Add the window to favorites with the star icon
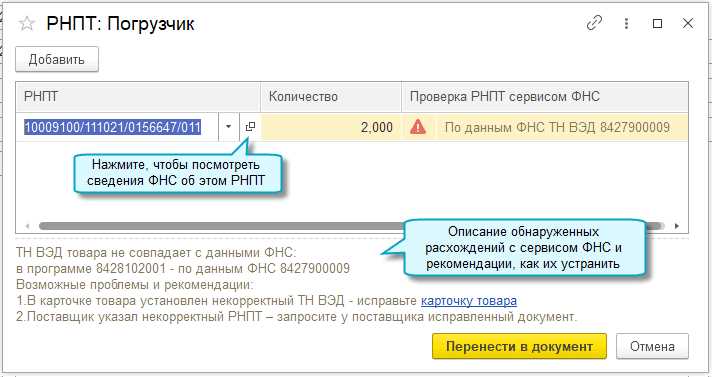Viewport: 712px width, 377px height. (27, 24)
